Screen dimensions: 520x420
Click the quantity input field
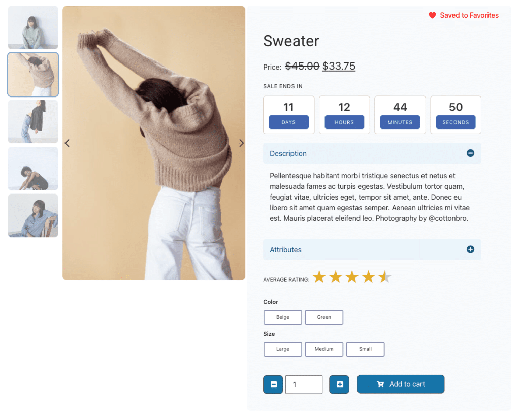coord(304,384)
